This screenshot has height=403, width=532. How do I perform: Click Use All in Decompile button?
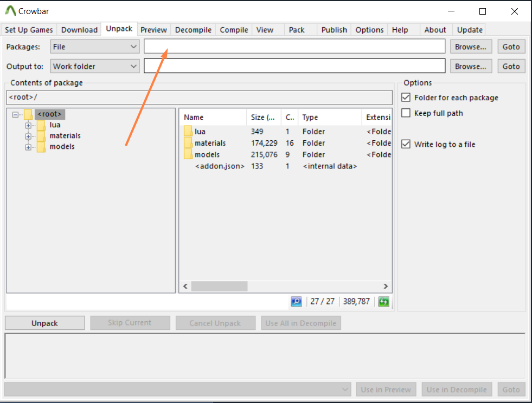click(301, 323)
